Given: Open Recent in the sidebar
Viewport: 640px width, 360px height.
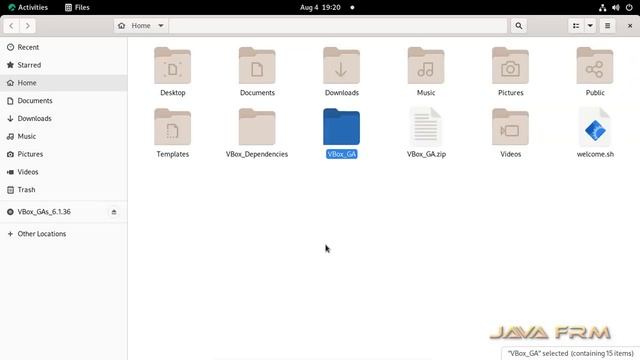Looking at the screenshot, I should 64,47.
